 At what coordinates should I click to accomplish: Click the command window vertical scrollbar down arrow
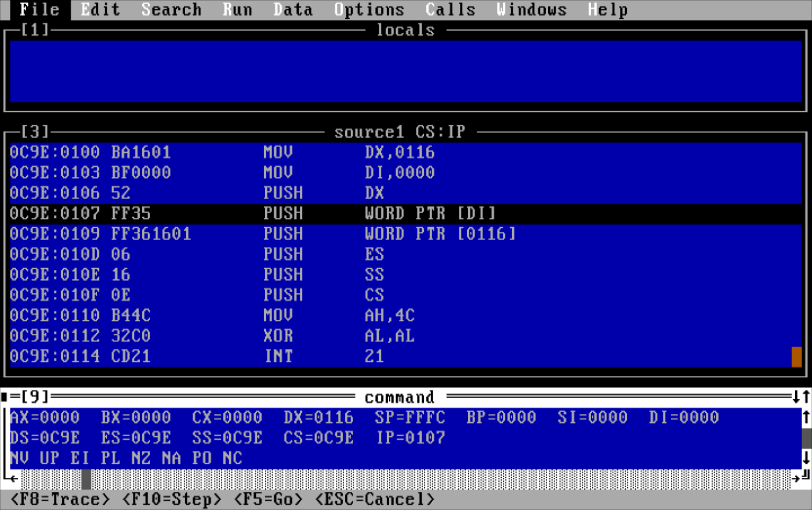(806, 458)
